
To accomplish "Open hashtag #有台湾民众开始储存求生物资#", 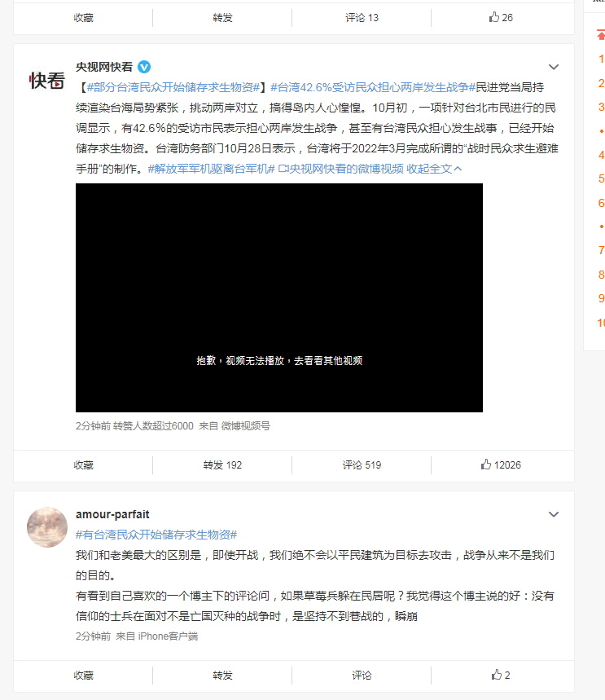I will tap(156, 535).
